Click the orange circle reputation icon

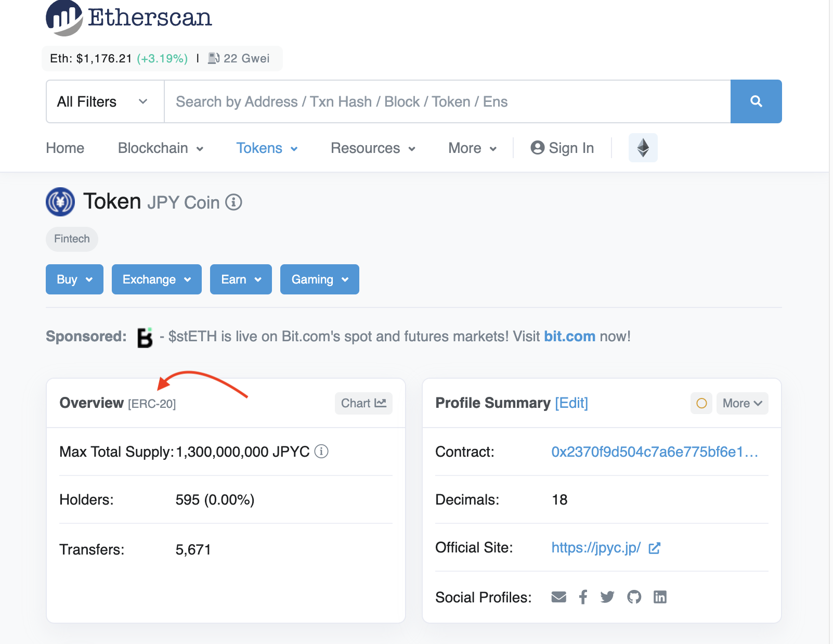pos(701,403)
